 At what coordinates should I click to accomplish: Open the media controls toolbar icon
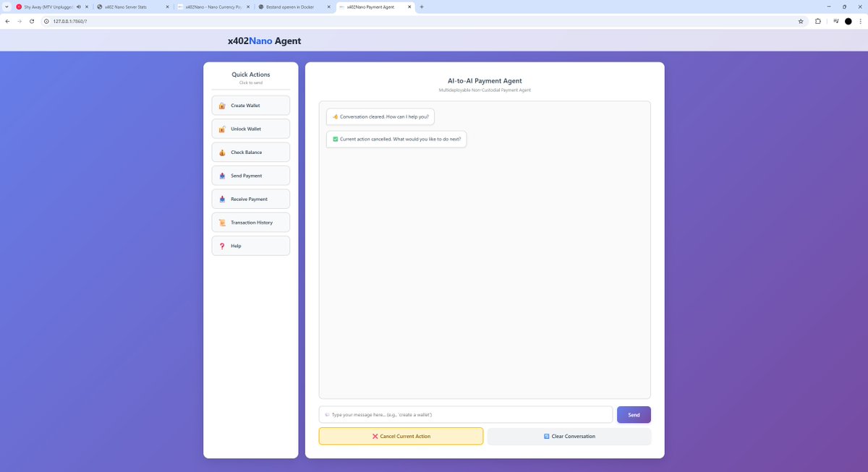tap(835, 21)
